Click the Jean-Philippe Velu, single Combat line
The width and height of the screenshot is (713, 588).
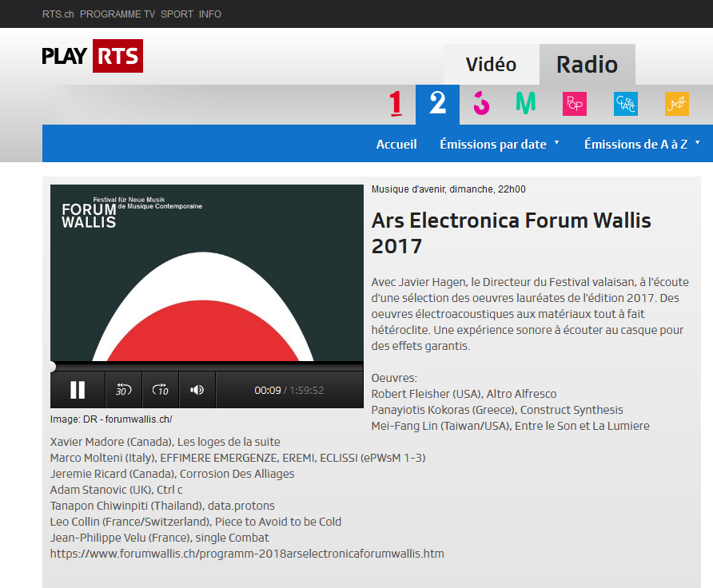point(160,538)
